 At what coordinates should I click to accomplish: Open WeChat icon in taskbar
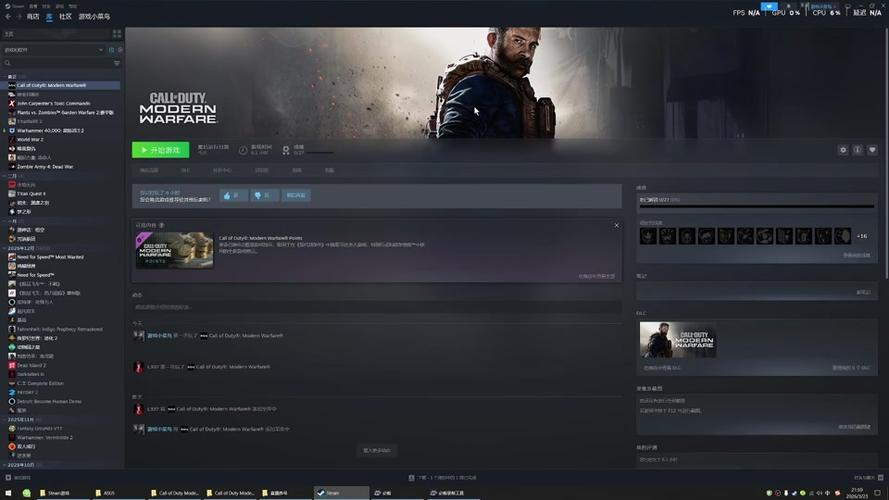pyautogui.click(x=26, y=493)
